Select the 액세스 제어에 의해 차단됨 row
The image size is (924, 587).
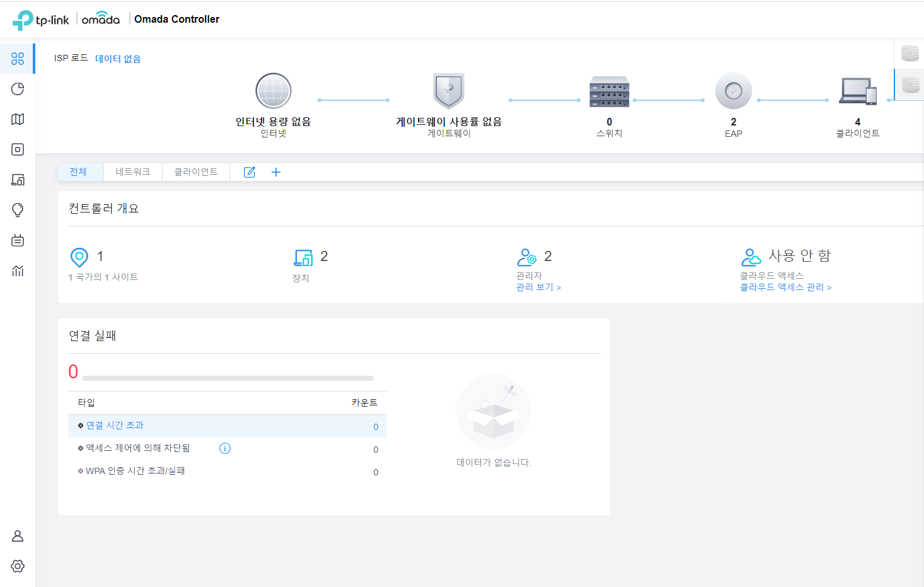tap(228, 448)
